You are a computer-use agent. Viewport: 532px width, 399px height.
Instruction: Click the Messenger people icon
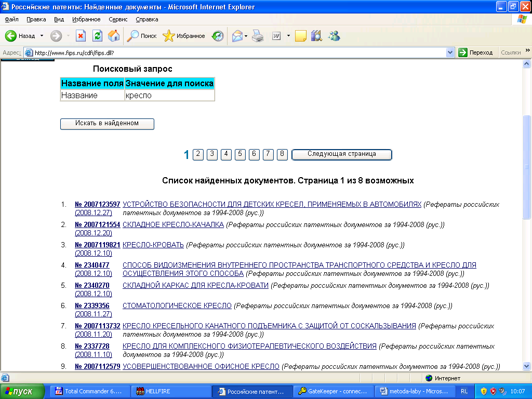[x=334, y=36]
